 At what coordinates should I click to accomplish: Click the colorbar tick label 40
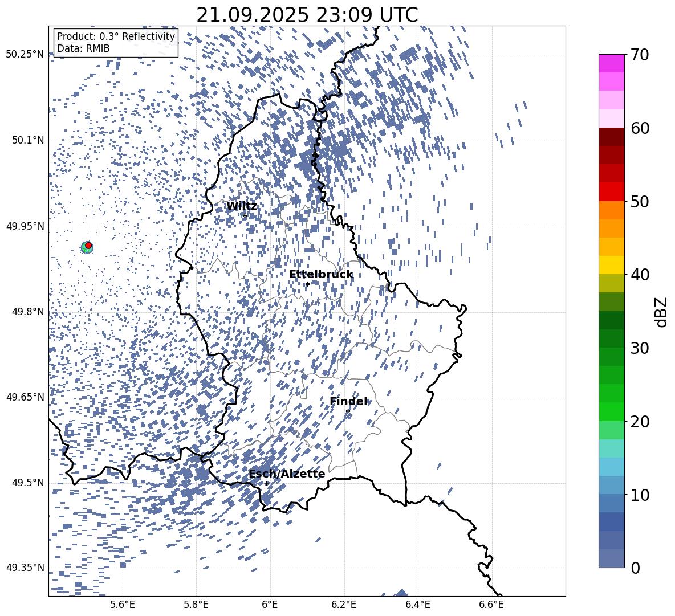click(640, 275)
